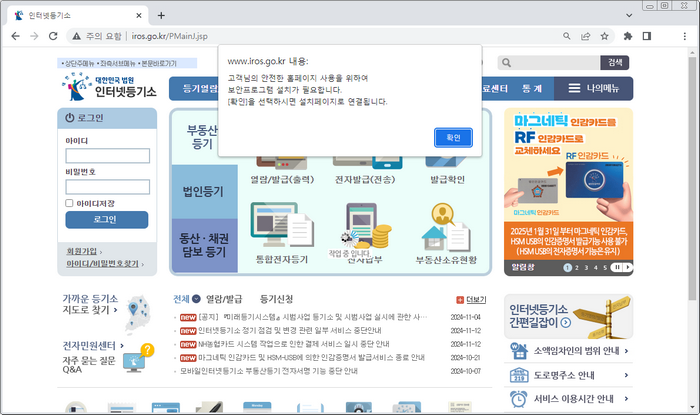Open the 등기열람 main menu

click(199, 88)
